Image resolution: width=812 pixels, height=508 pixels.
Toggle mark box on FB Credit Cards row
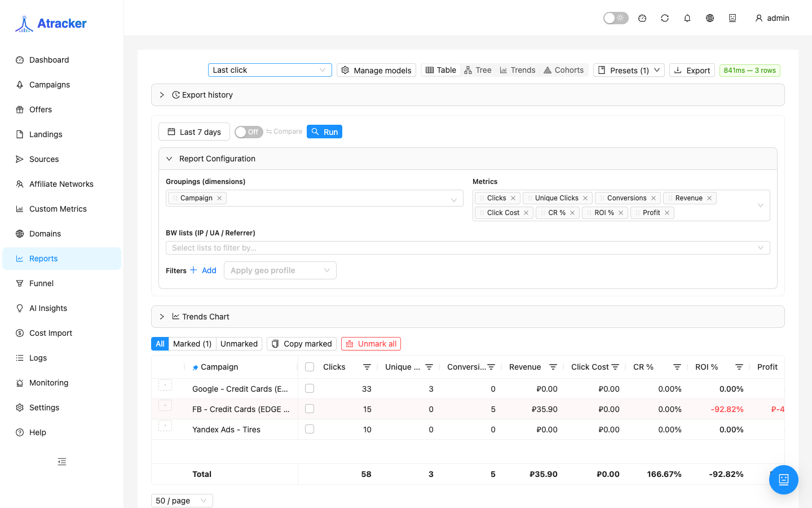click(165, 405)
